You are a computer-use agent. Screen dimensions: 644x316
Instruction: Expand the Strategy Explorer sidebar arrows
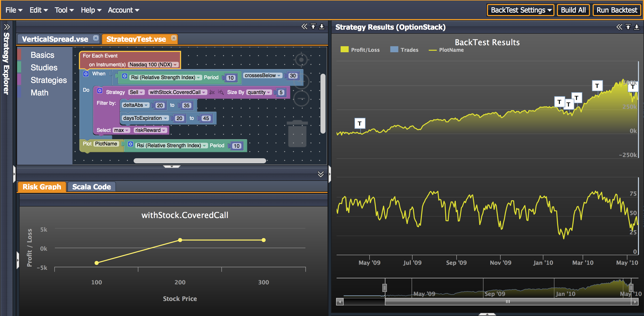[7, 27]
